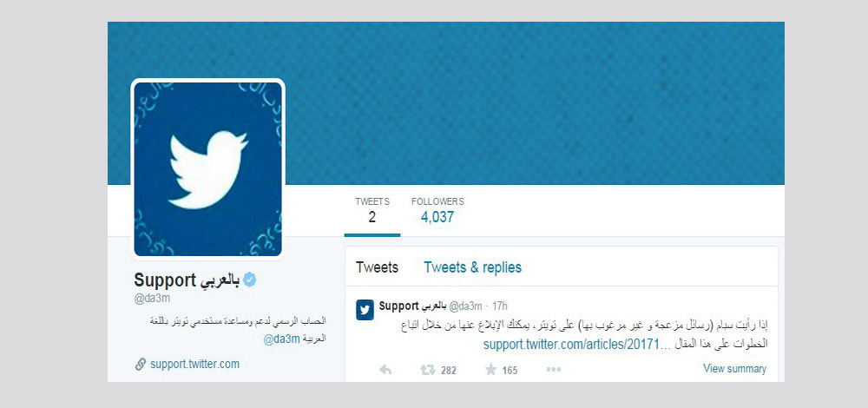Click the @da3m handle under profile name
This screenshot has width=868, height=408.
[x=152, y=299]
